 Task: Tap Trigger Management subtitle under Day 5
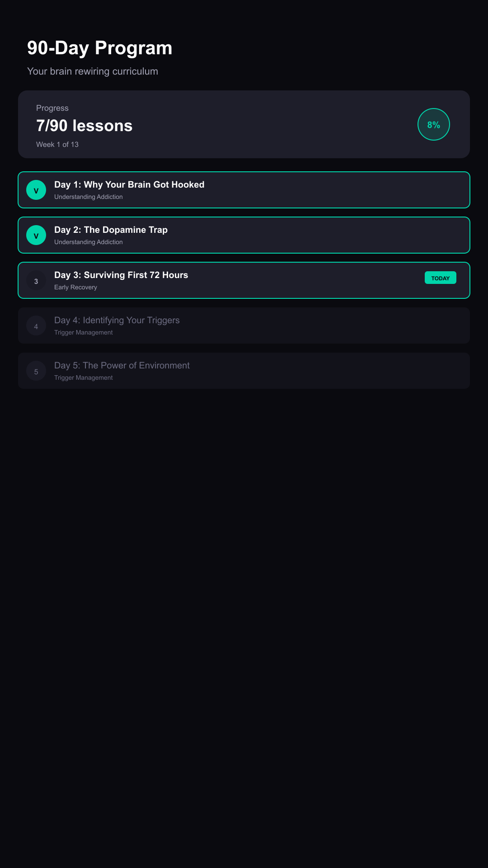point(84,377)
